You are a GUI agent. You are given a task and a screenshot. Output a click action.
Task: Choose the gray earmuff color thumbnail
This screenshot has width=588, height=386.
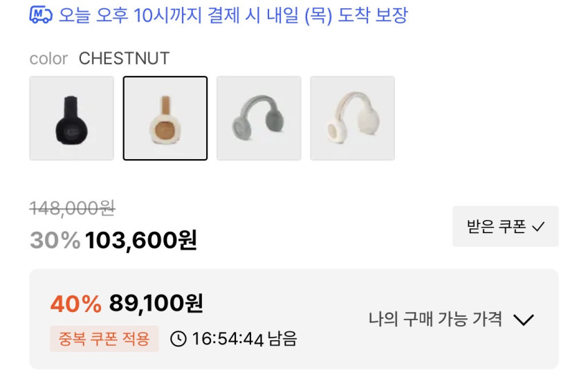click(259, 118)
